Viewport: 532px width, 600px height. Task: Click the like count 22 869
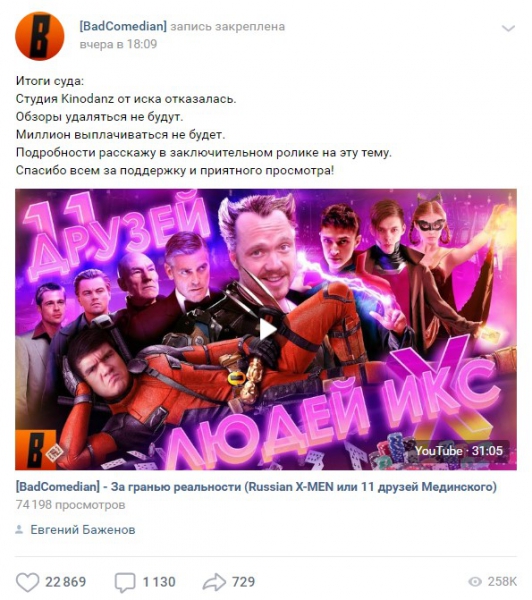65,582
